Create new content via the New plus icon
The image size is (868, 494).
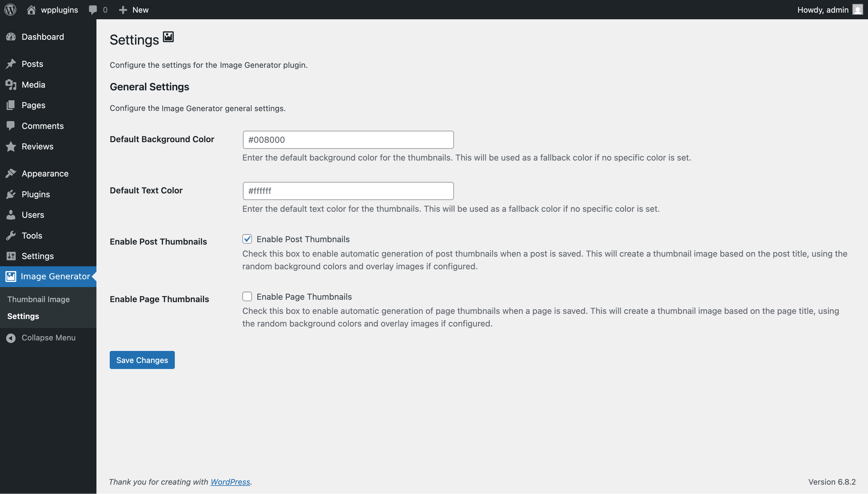coord(123,10)
